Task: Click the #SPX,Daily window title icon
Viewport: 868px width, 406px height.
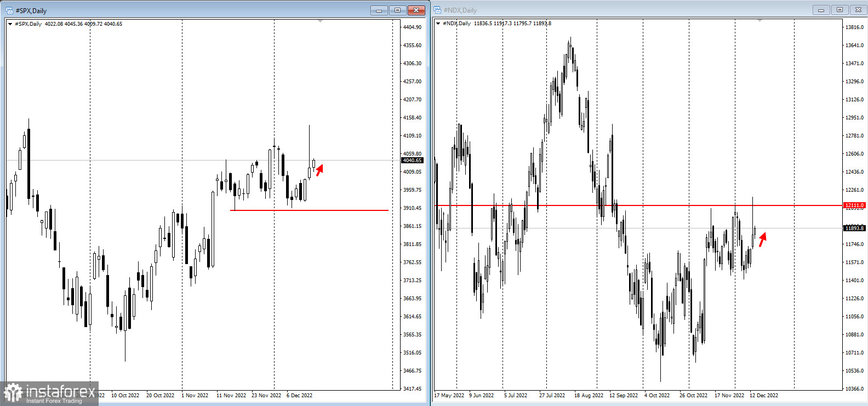Action: click(9, 10)
